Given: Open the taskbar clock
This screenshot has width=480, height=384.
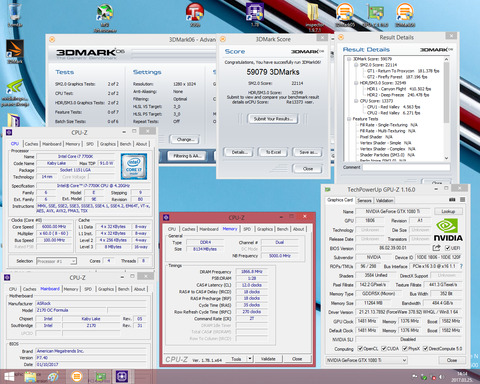Looking at the screenshot, I should click(x=461, y=377).
